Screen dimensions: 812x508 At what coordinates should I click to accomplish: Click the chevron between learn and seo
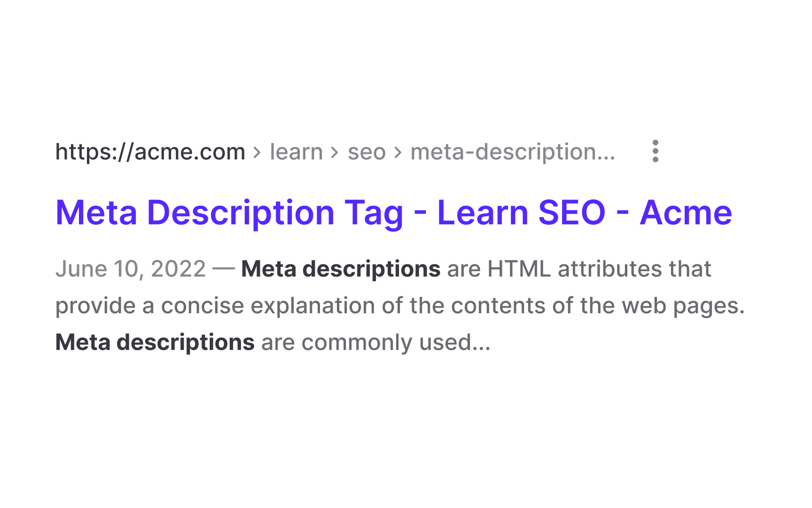point(335,152)
